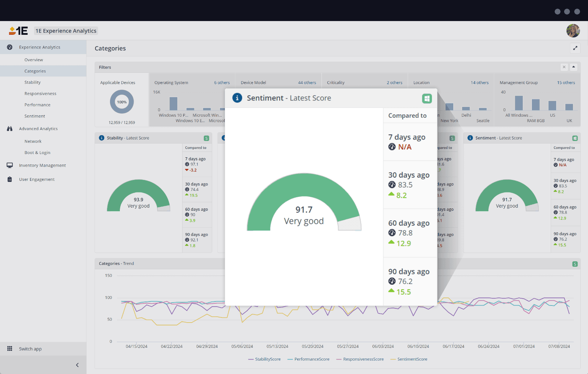Click the Applicable Devices 100% donut chart
The height and width of the screenshot is (374, 588).
pyautogui.click(x=122, y=102)
